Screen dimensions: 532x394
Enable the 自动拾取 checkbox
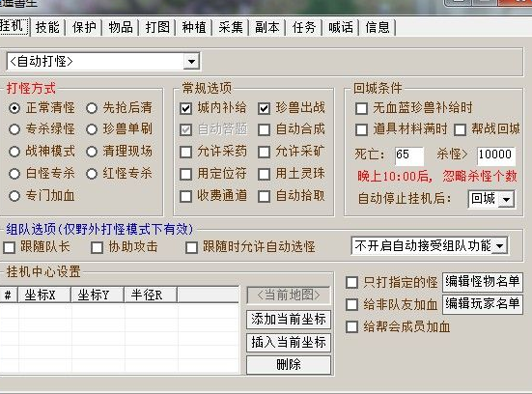264,196
